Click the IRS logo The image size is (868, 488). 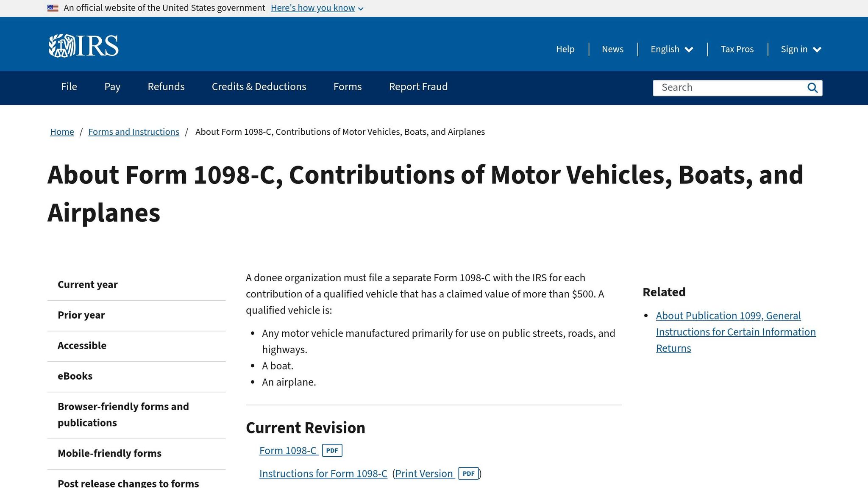tap(83, 45)
